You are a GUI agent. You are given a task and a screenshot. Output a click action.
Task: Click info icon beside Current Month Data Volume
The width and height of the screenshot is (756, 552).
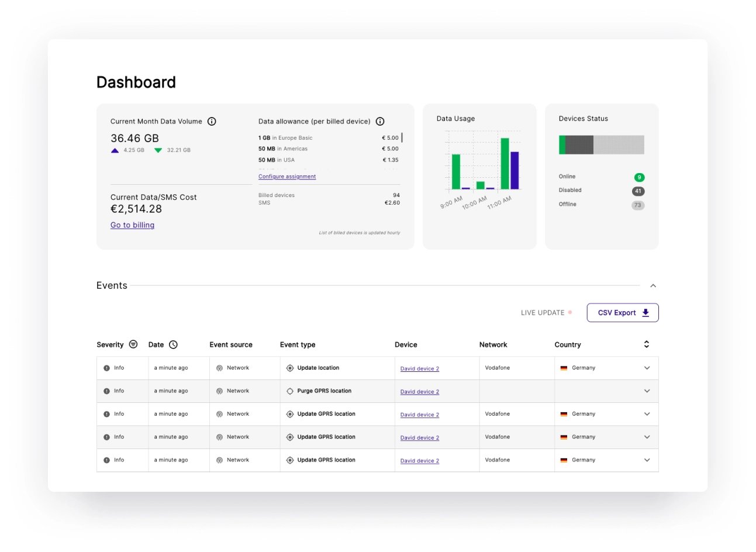tap(212, 121)
